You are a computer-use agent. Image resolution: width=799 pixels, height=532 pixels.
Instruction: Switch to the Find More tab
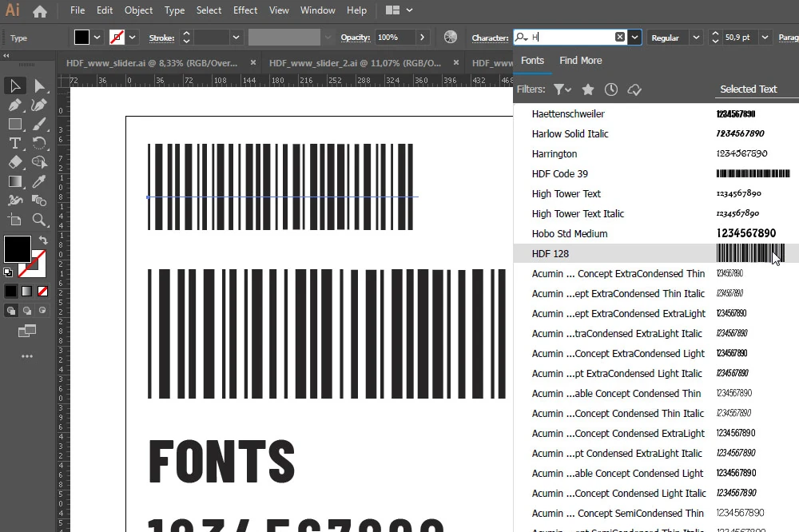580,61
